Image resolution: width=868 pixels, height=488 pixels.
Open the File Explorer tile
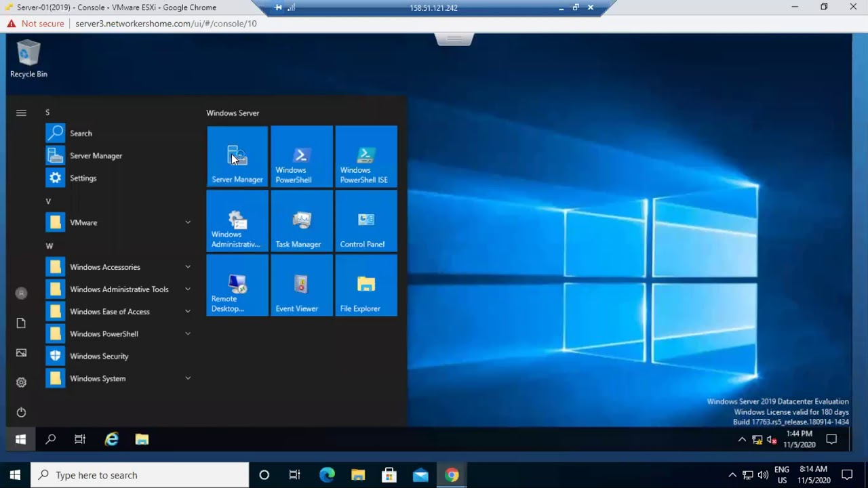[x=366, y=285]
